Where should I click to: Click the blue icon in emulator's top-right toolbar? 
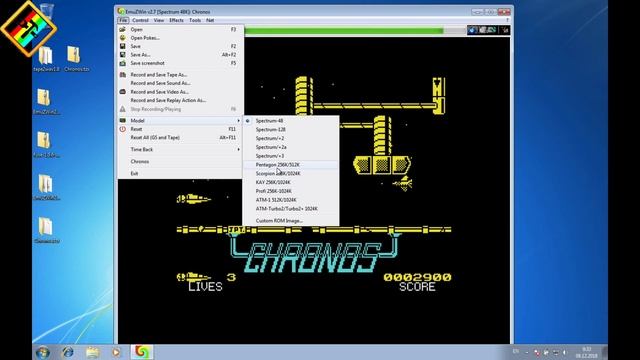(473, 30)
